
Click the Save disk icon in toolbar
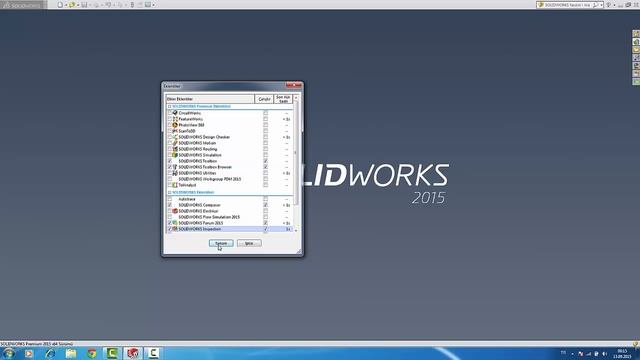click(x=83, y=5)
